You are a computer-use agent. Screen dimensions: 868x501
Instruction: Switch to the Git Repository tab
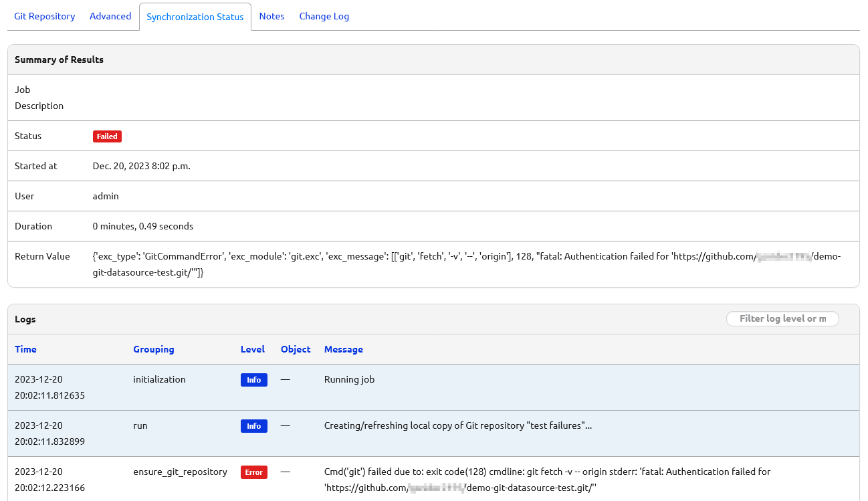click(x=44, y=16)
